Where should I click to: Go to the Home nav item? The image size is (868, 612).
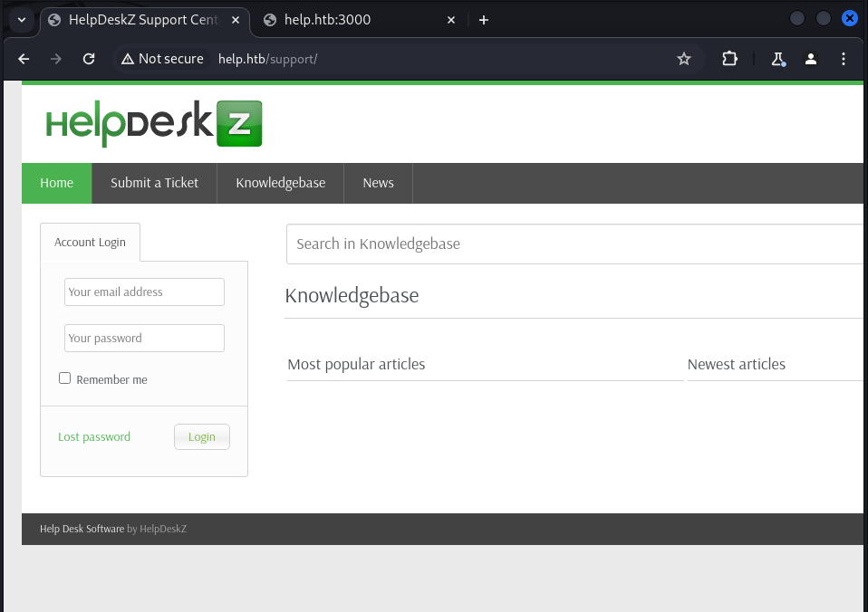coord(56,183)
